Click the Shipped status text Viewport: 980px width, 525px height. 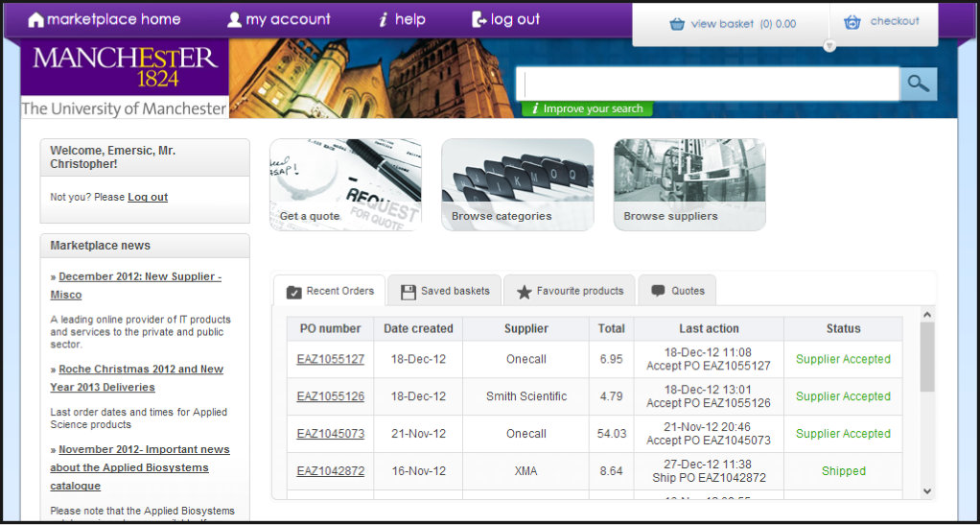(x=844, y=471)
